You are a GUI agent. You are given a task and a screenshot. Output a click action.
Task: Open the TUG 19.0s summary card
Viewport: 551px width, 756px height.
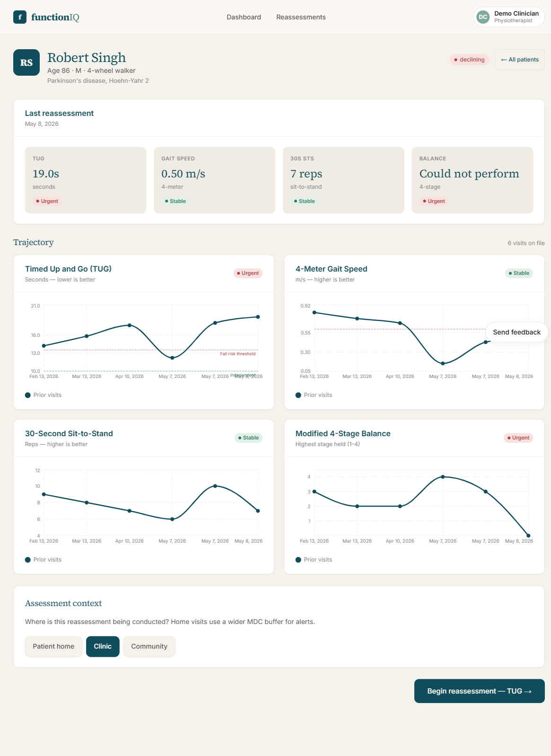click(86, 180)
